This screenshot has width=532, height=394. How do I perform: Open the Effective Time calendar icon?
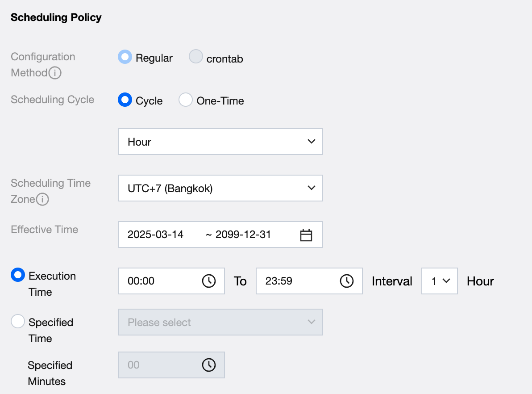click(x=306, y=235)
